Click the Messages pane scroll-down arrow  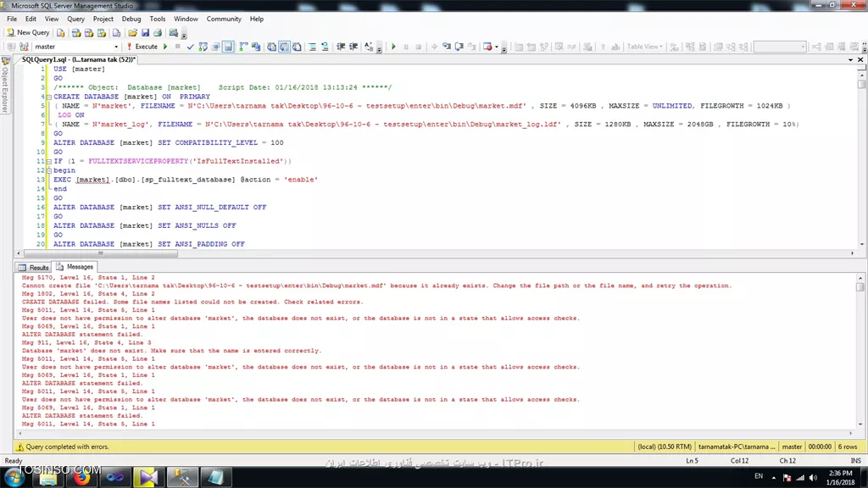pos(860,424)
